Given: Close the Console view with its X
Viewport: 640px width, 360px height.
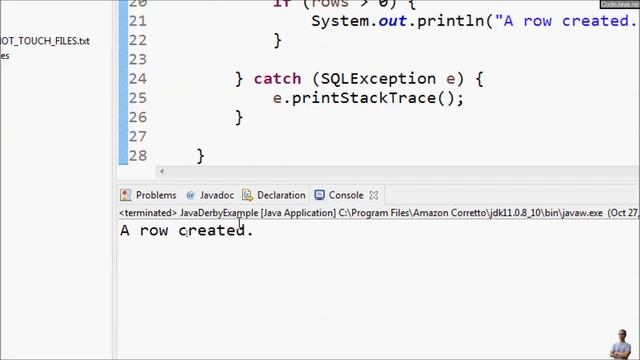Looking at the screenshot, I should [373, 196].
